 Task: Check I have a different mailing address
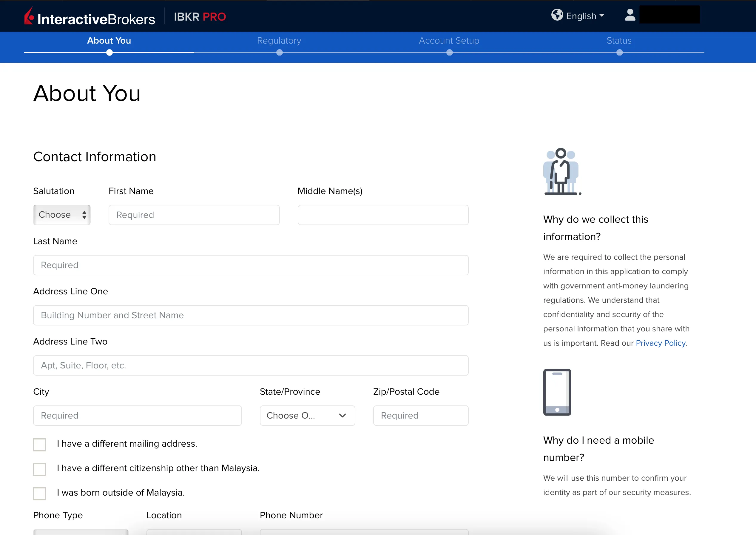[40, 445]
